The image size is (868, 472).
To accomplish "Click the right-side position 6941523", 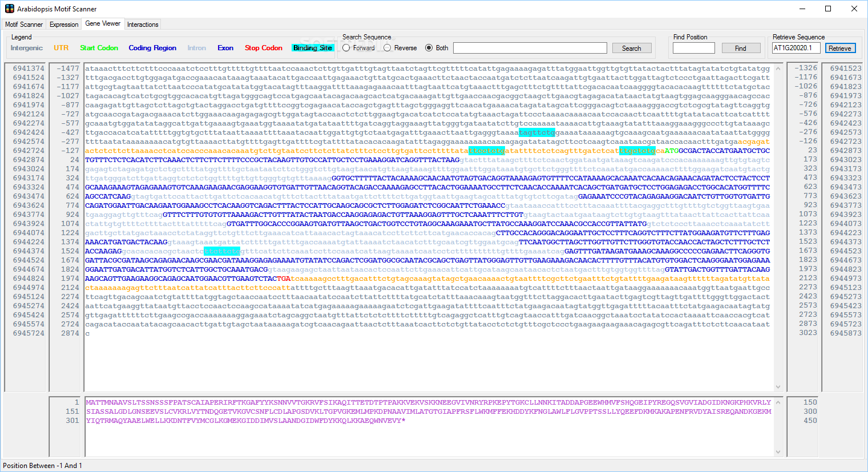I will (x=846, y=68).
